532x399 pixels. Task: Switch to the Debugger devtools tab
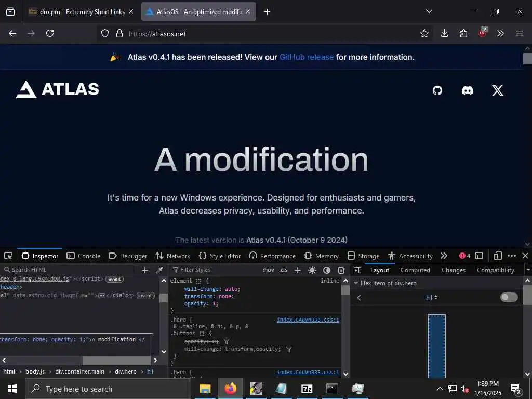(128, 256)
